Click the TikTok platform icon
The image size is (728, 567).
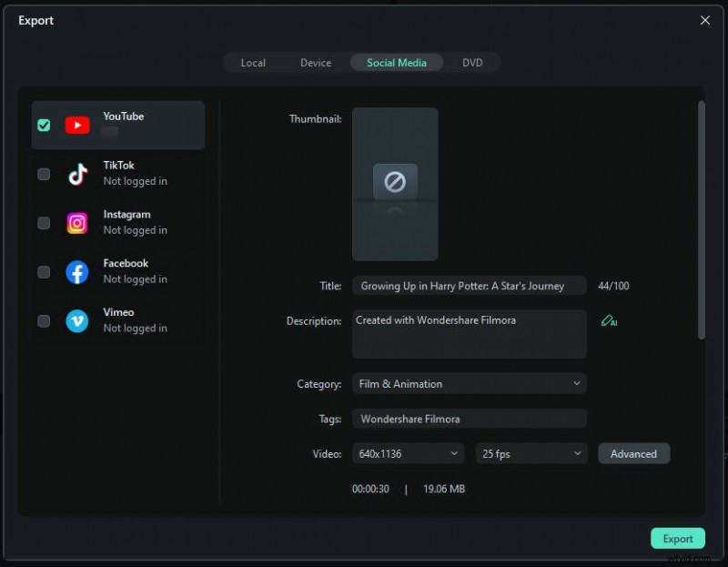(77, 174)
